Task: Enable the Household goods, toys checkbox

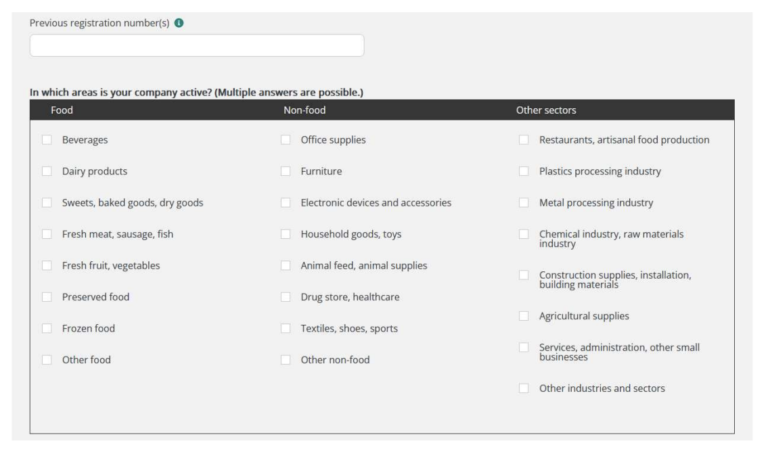Action: coord(286,234)
